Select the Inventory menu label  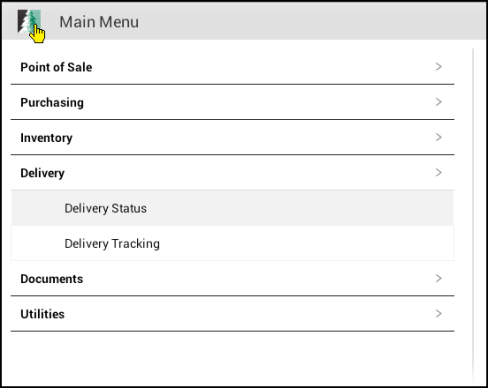[x=46, y=138]
